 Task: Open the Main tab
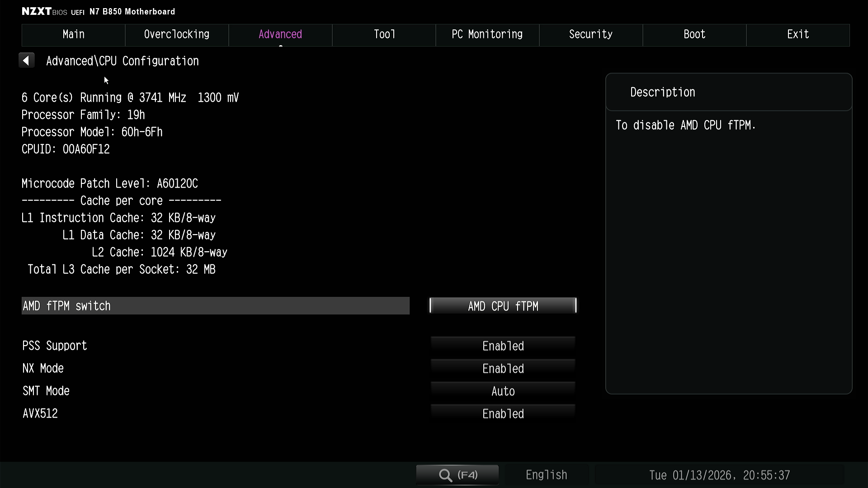73,35
